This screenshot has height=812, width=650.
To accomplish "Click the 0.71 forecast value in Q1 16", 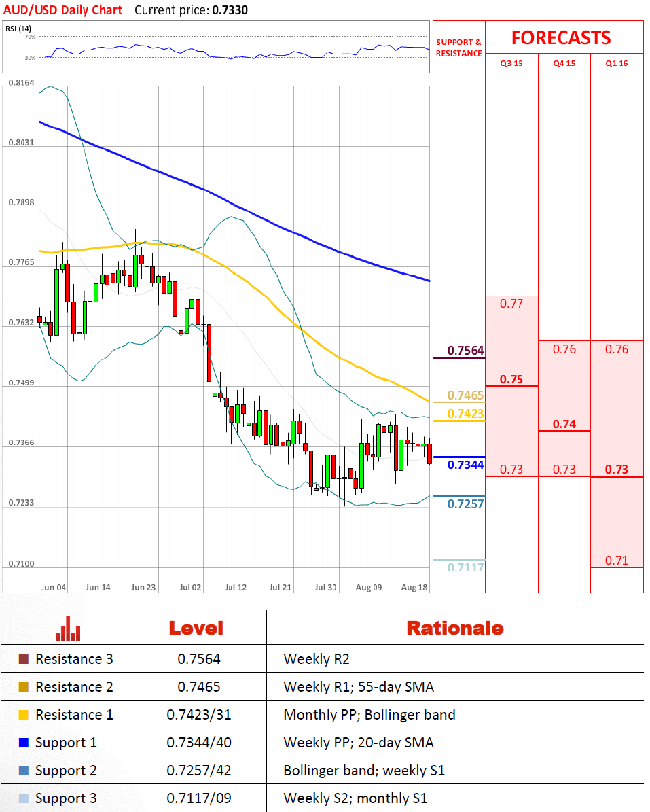I will (617, 561).
